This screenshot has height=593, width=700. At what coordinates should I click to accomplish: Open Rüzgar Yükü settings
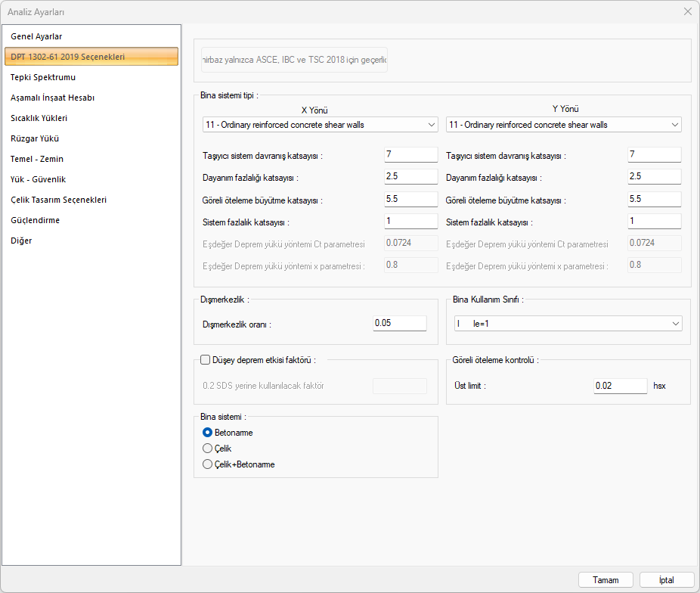click(35, 138)
